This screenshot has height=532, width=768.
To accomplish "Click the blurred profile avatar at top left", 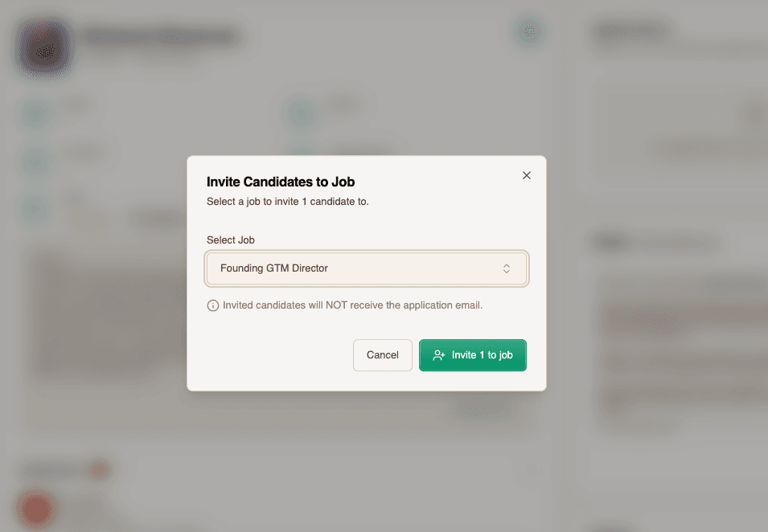I will point(45,49).
